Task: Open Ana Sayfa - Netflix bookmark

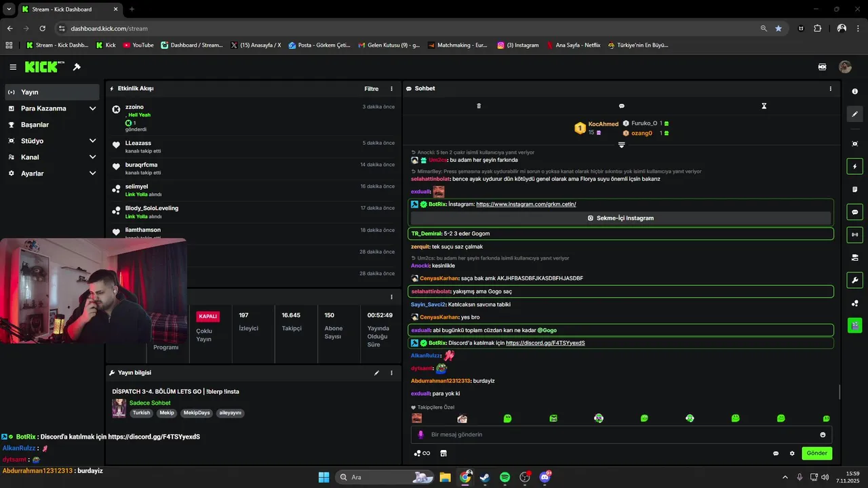Action: tap(573, 45)
